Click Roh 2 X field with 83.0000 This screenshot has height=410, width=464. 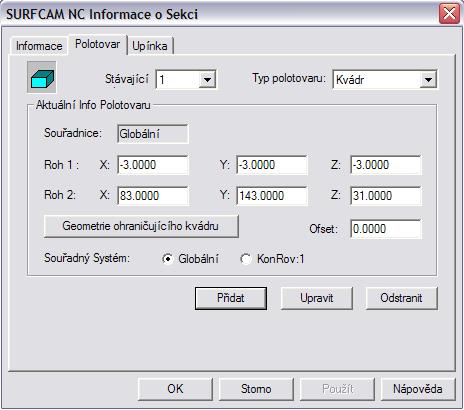tap(153, 196)
